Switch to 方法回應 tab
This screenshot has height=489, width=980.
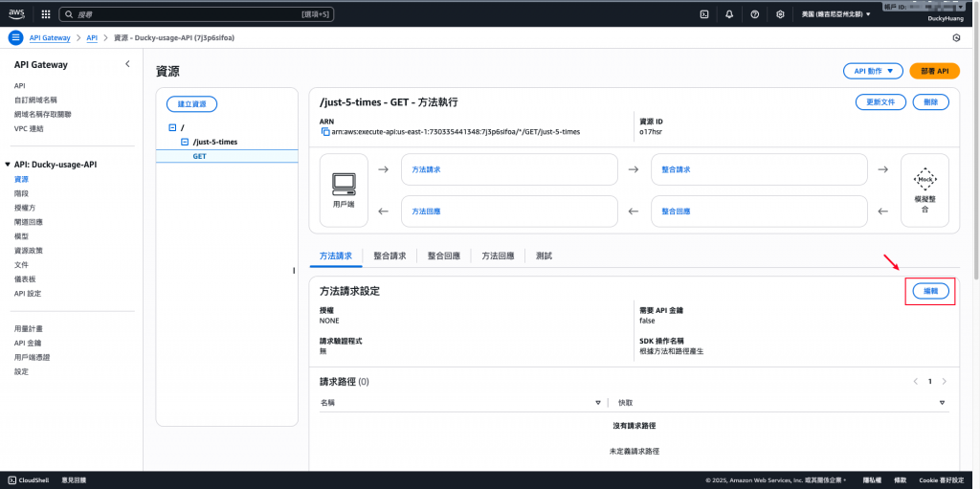(498, 256)
